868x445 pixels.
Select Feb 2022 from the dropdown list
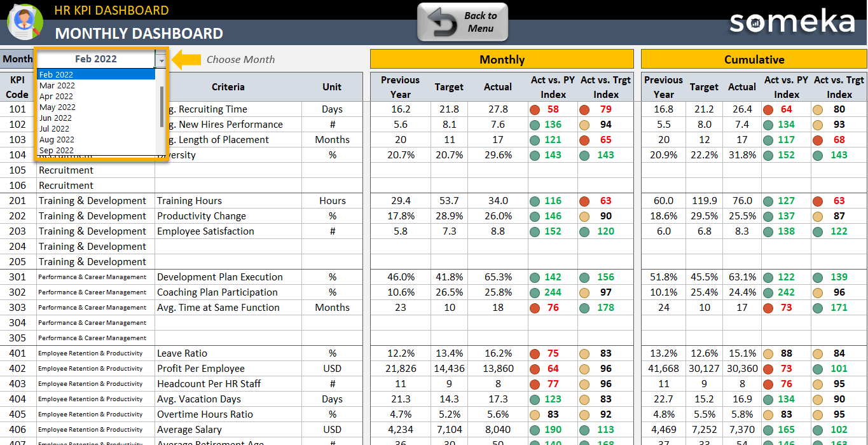pos(96,74)
